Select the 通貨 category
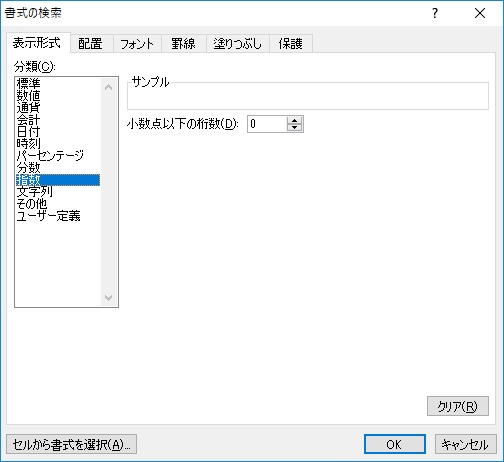Viewport: 504px width, 462px height. [x=58, y=108]
